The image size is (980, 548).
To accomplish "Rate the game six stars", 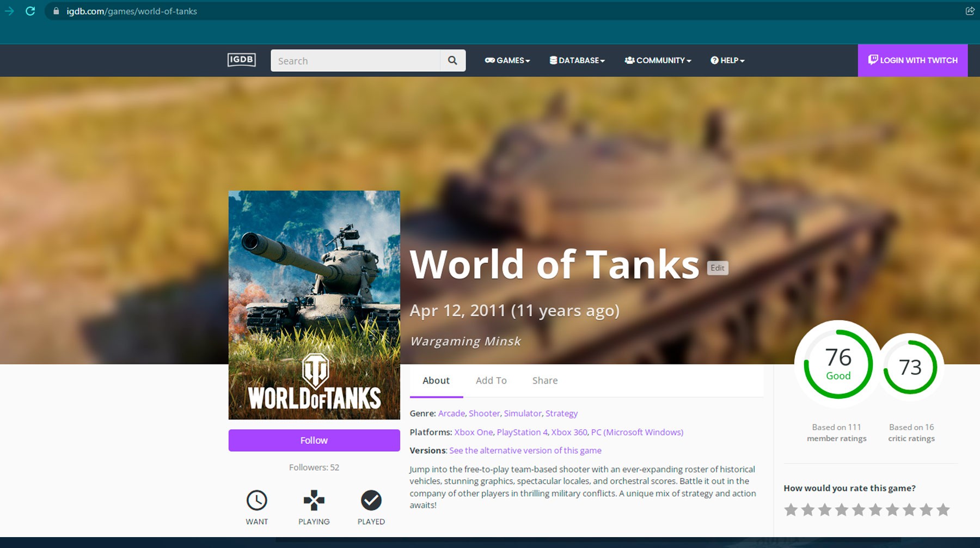I will coord(875,510).
